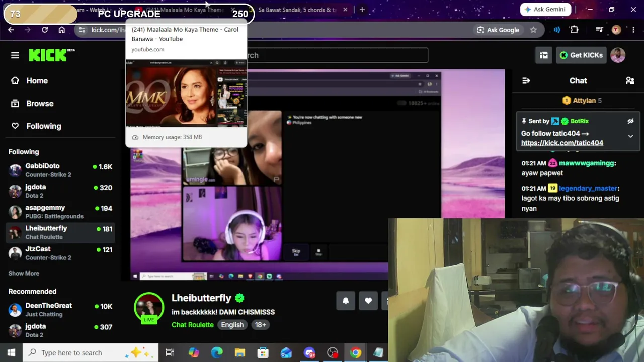Open DeenTheGreat's Just Chatting channel
644x362 pixels.
pyautogui.click(x=60, y=310)
